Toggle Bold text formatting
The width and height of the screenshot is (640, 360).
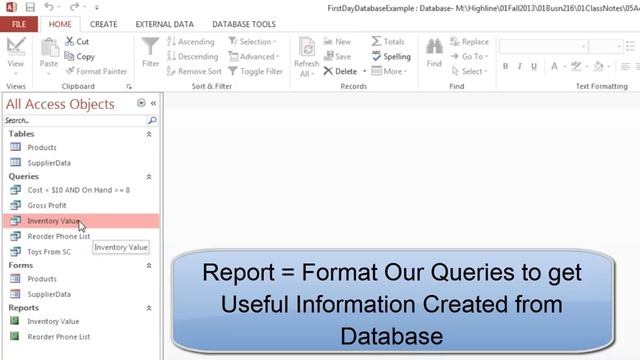tap(505, 66)
